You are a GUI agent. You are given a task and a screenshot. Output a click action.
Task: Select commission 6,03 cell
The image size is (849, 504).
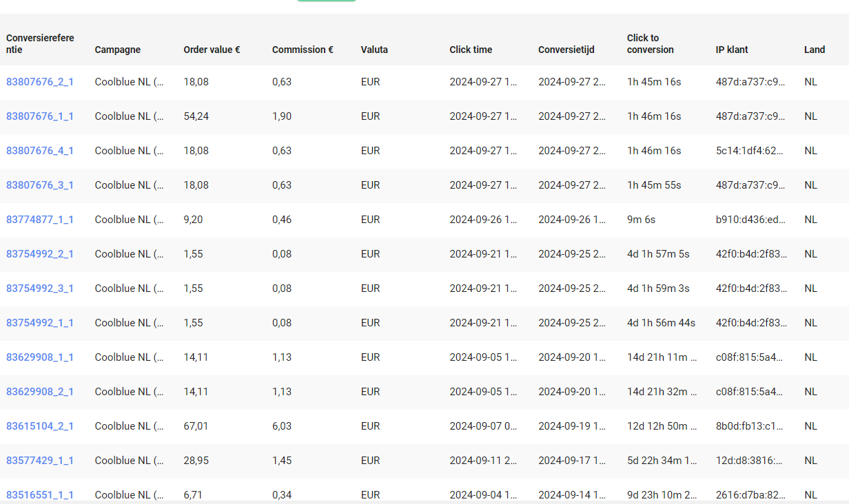pos(282,426)
